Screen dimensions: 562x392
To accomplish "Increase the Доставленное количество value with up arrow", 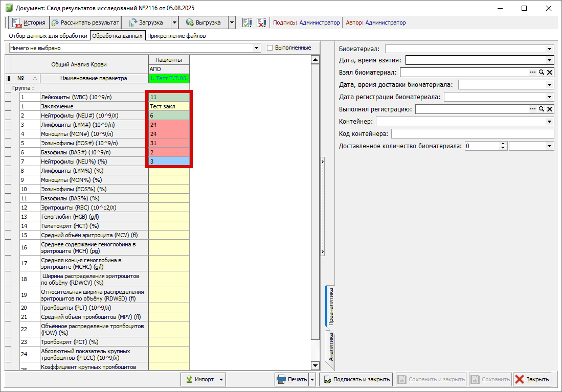I will click(x=503, y=144).
